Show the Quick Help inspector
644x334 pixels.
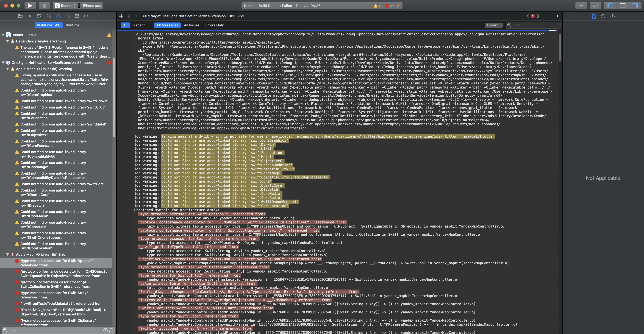[613, 16]
